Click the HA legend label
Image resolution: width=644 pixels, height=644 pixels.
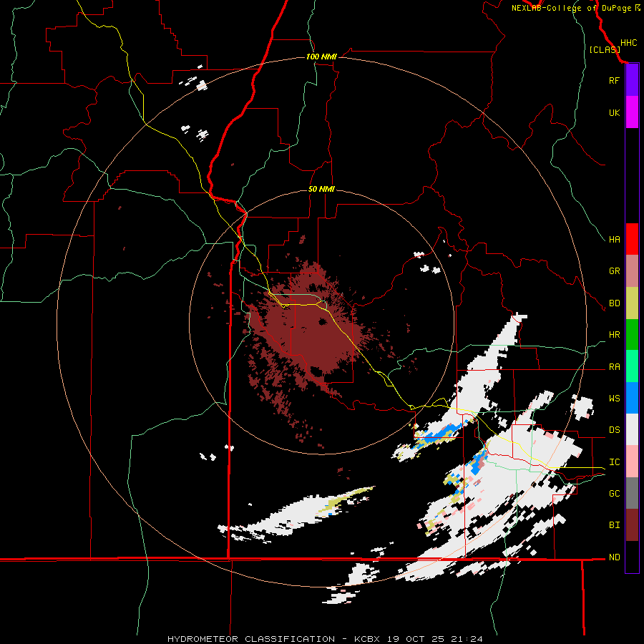(x=614, y=240)
